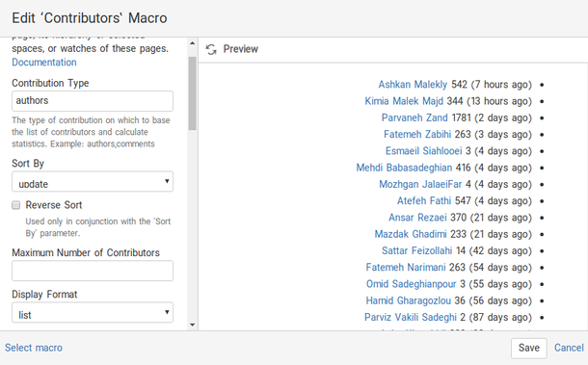Click the scroll down arrow in parameters panel
Viewport: 588px width, 365px height.
(193, 325)
